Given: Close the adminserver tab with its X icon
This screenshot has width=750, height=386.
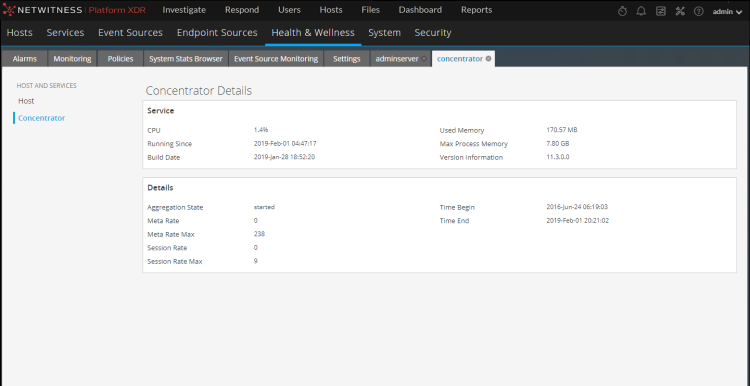Looking at the screenshot, I should [424, 59].
